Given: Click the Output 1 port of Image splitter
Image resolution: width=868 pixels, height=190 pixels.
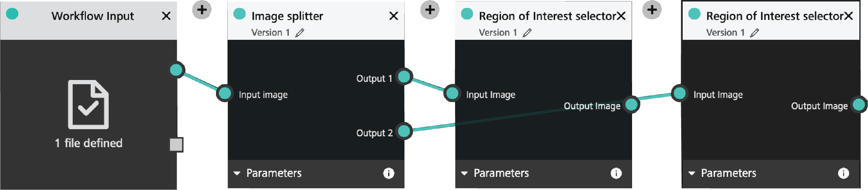Looking at the screenshot, I should [x=404, y=77].
